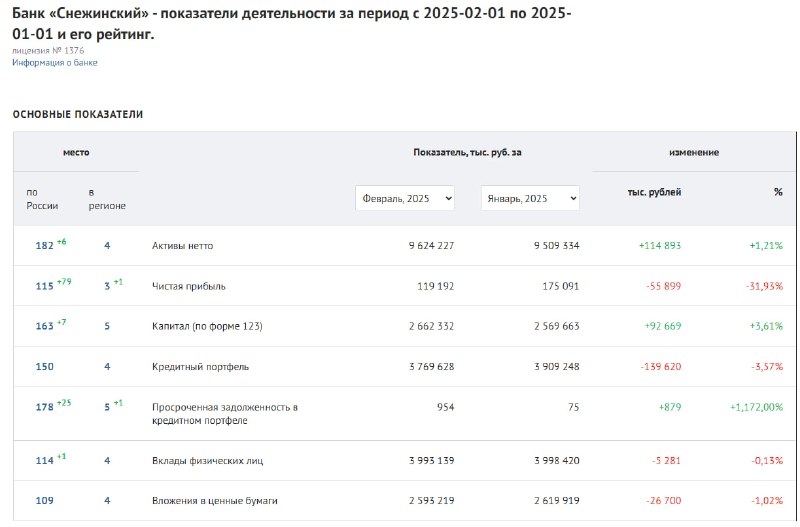Select the Вклады физических лиц label

208,461
